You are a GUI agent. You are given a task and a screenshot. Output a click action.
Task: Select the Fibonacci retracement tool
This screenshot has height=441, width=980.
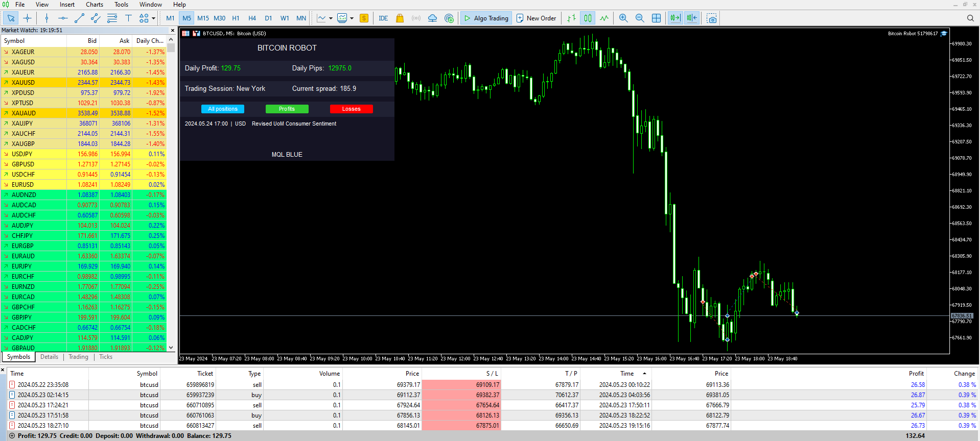click(112, 18)
